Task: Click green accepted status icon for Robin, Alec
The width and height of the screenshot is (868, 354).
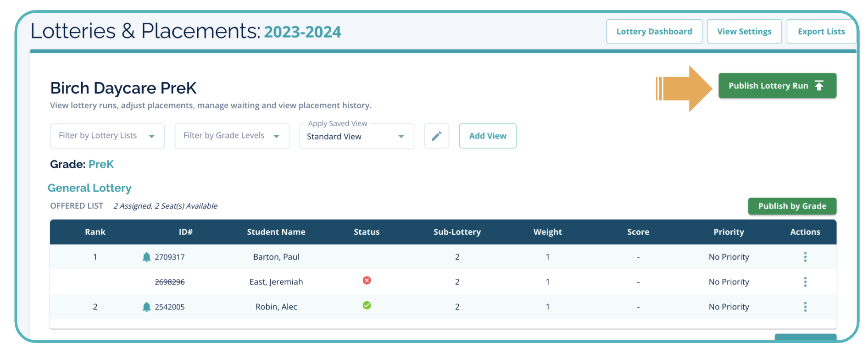Action: pos(367,305)
